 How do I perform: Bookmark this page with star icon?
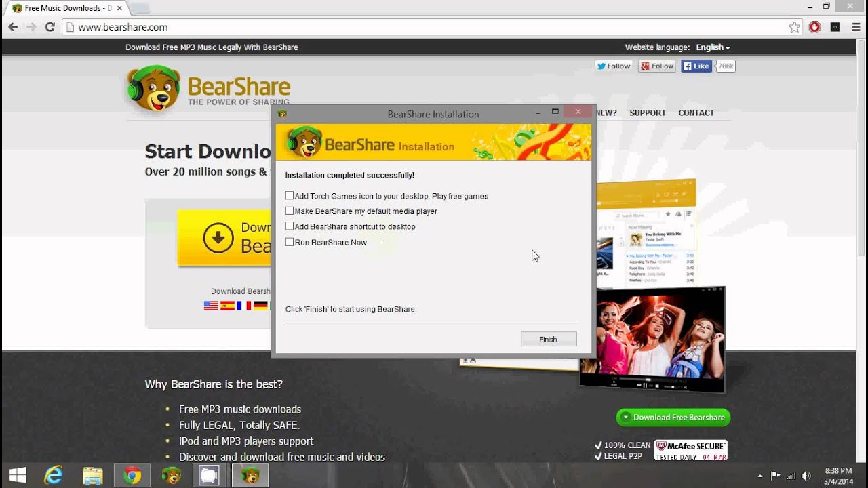tap(794, 27)
